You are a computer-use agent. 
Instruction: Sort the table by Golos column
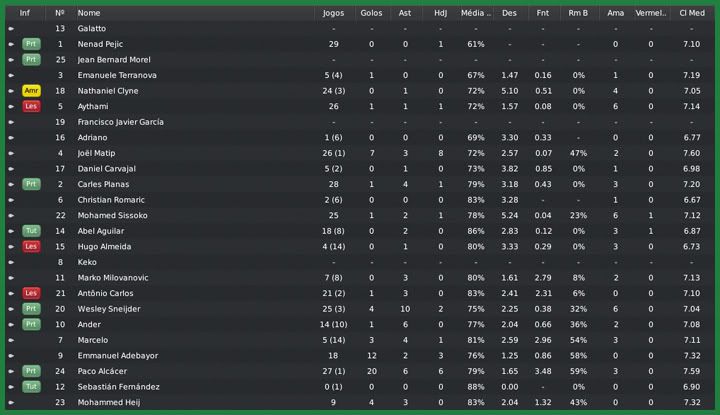pyautogui.click(x=371, y=13)
